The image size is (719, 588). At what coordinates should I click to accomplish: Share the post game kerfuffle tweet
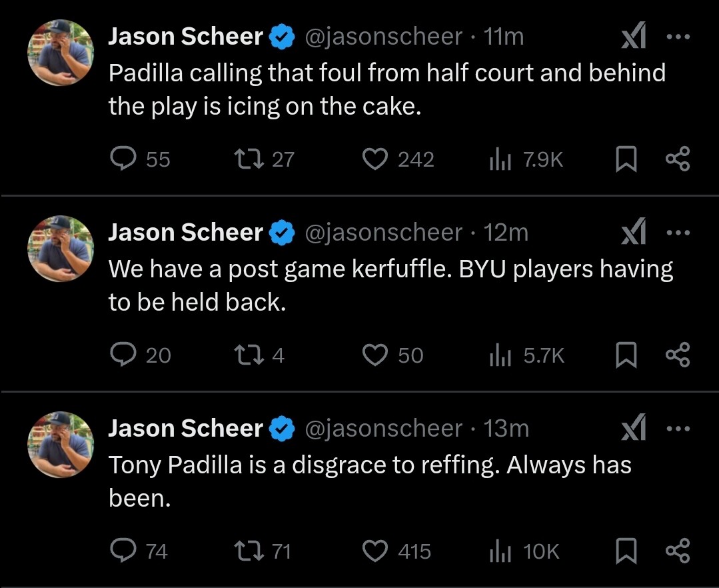pos(678,355)
